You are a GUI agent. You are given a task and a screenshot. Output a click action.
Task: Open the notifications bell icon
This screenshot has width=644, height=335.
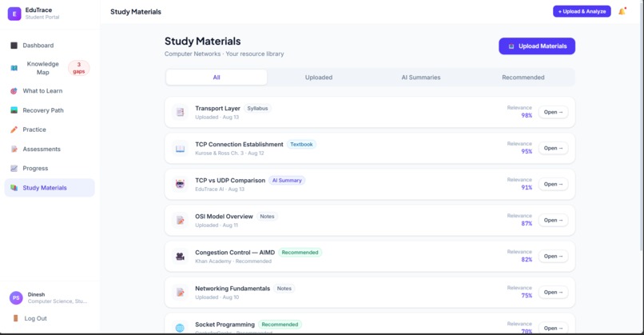pyautogui.click(x=622, y=11)
